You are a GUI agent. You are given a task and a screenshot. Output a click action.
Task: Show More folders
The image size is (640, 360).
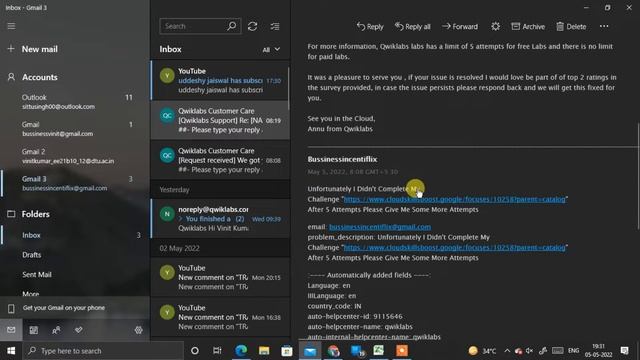tap(31, 293)
